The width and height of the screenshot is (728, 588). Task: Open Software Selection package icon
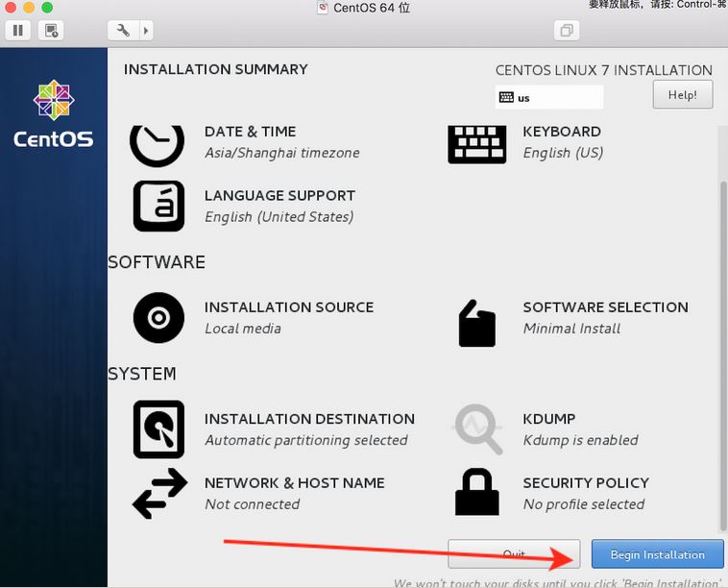click(x=476, y=323)
